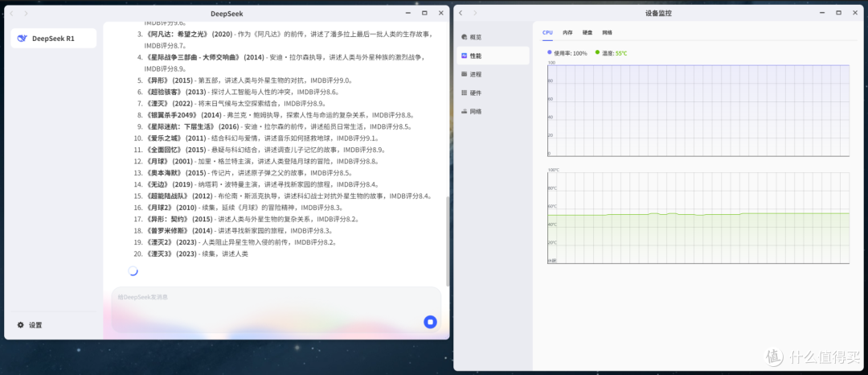The image size is (868, 375).
Task: Switch to the 内存 tab
Action: coord(567,33)
